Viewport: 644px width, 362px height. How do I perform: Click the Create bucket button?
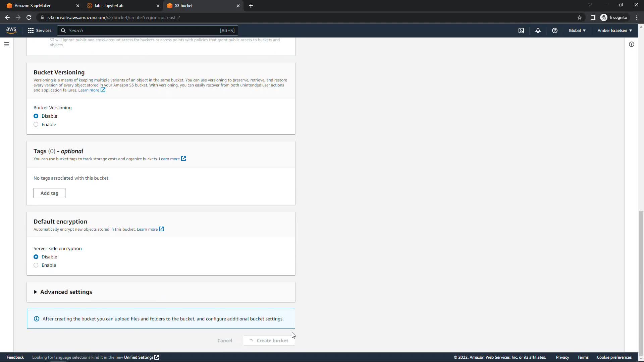coord(269,341)
